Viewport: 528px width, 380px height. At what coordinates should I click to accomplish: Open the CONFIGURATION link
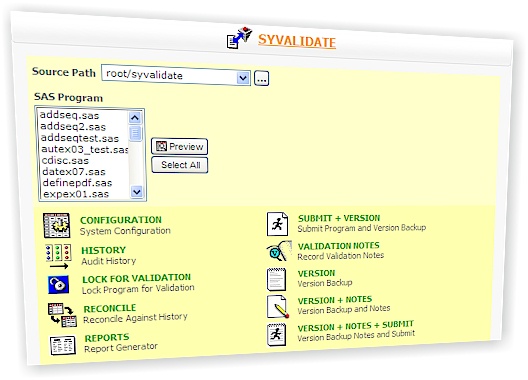point(121,220)
